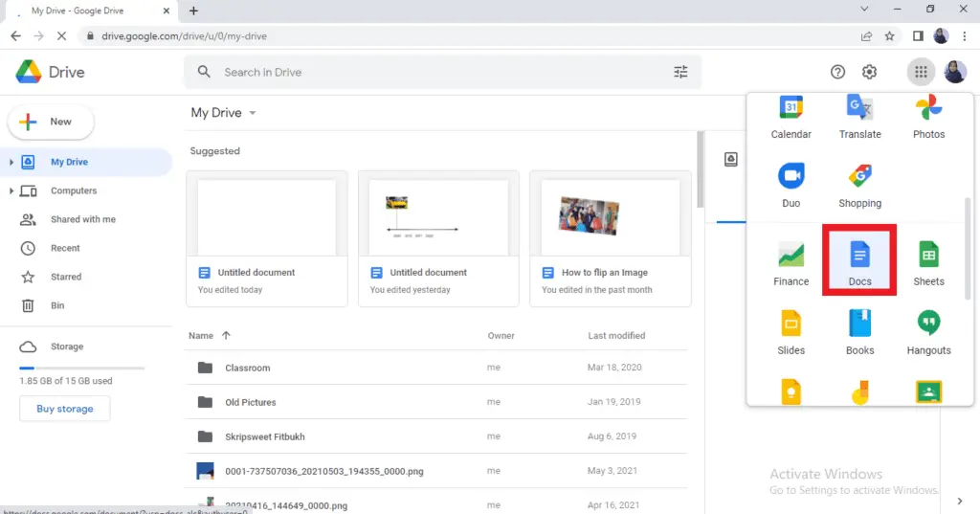Viewport: 980px width, 514px height.
Task: Click the details panel icon
Action: pyautogui.click(x=730, y=160)
